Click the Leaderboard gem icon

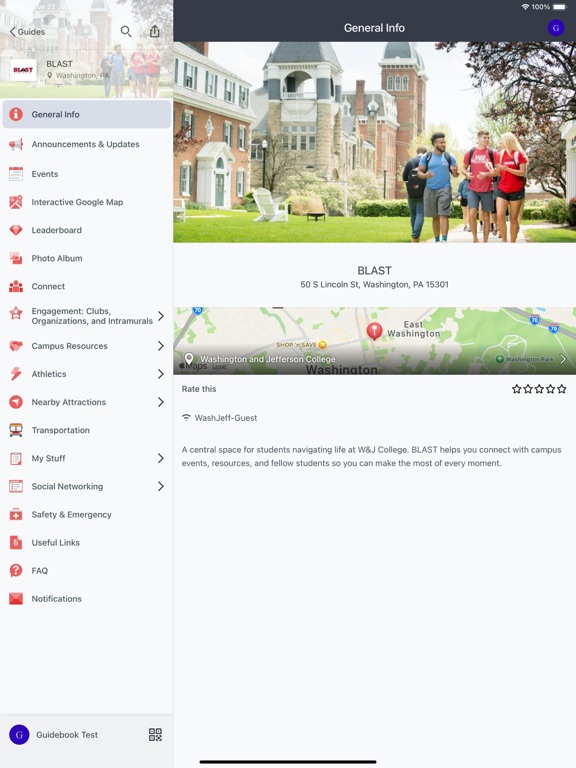click(x=16, y=230)
